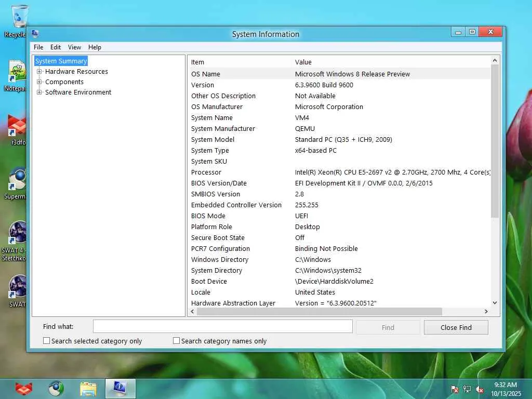Expand the Hardware Resources tree node

click(x=39, y=72)
